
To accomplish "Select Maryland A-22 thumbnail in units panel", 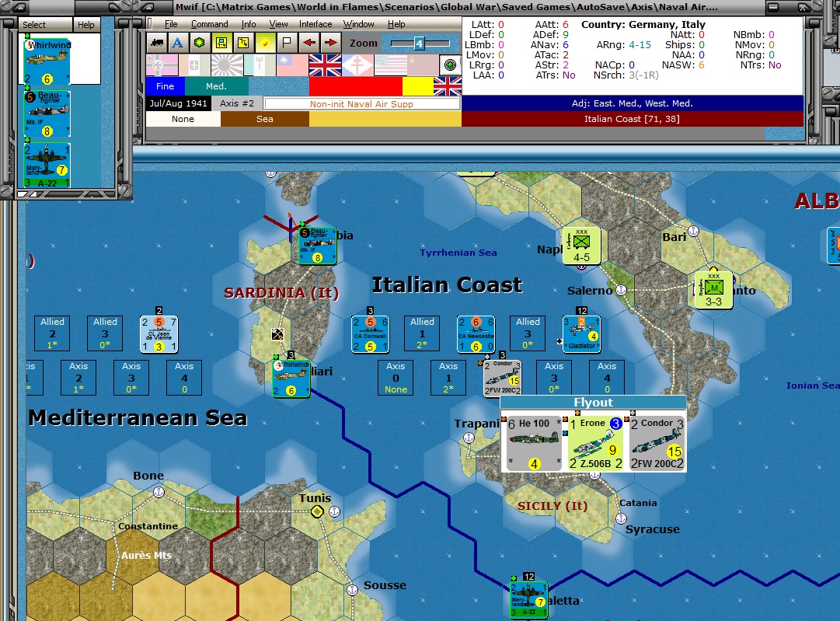I will tap(47, 165).
